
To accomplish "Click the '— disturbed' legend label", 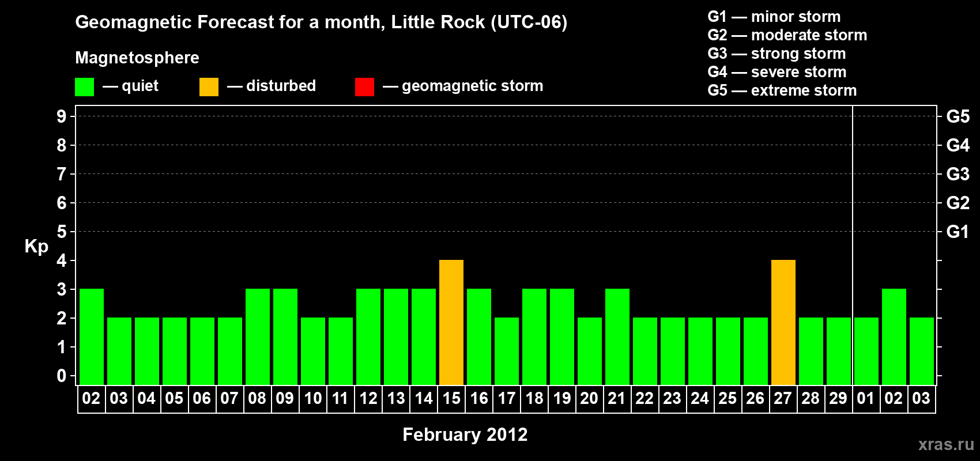I will tap(272, 86).
